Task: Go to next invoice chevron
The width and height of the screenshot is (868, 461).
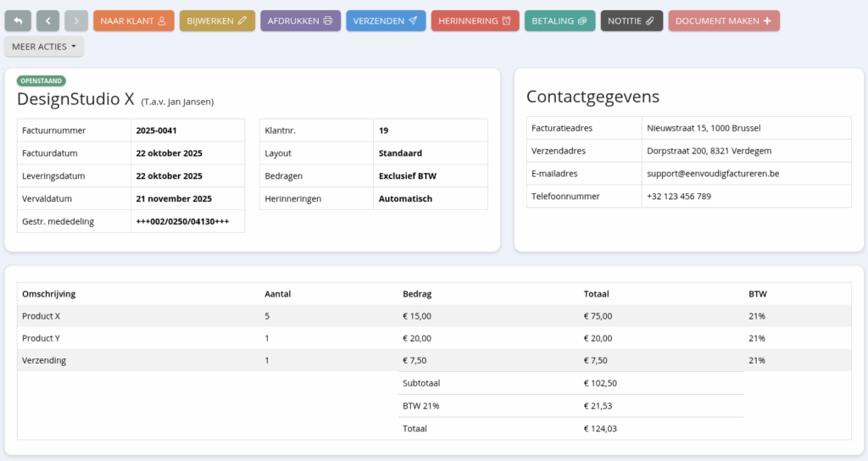Action: click(x=76, y=20)
